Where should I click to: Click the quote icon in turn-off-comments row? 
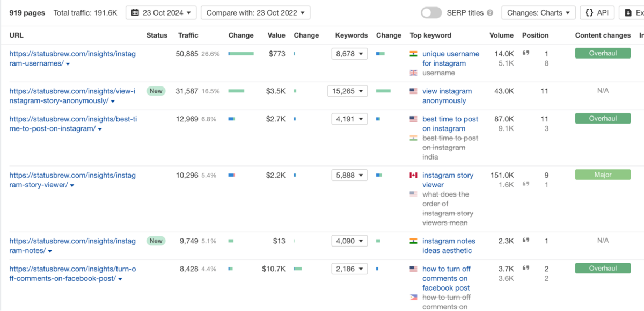click(526, 268)
